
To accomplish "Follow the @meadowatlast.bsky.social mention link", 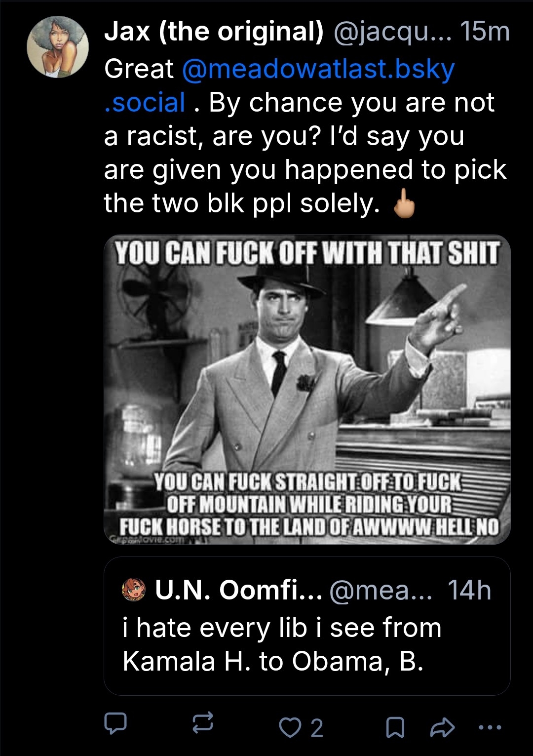I will coord(318,69).
